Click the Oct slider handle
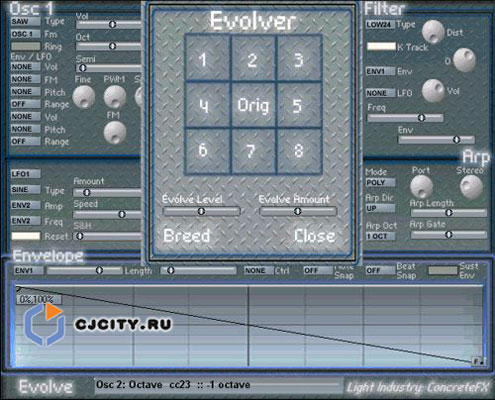495x400 pixels. click(112, 46)
